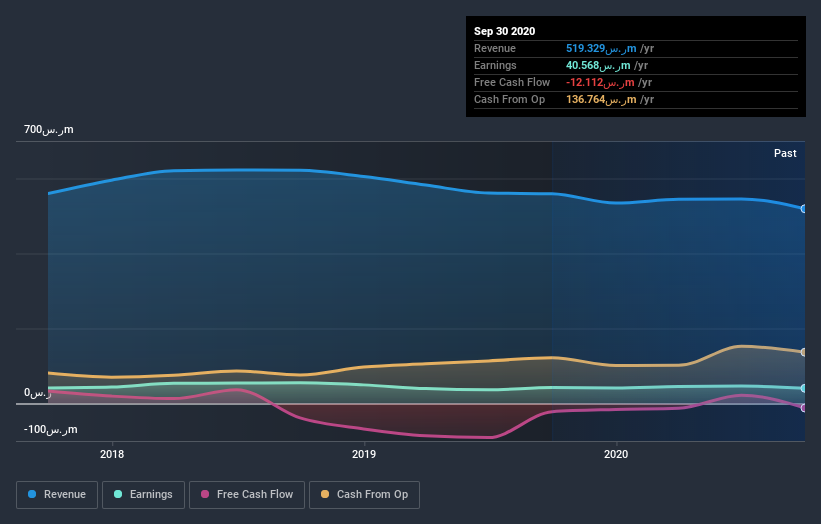
Task: Toggle the Earnings legend button
Action: [143, 495]
